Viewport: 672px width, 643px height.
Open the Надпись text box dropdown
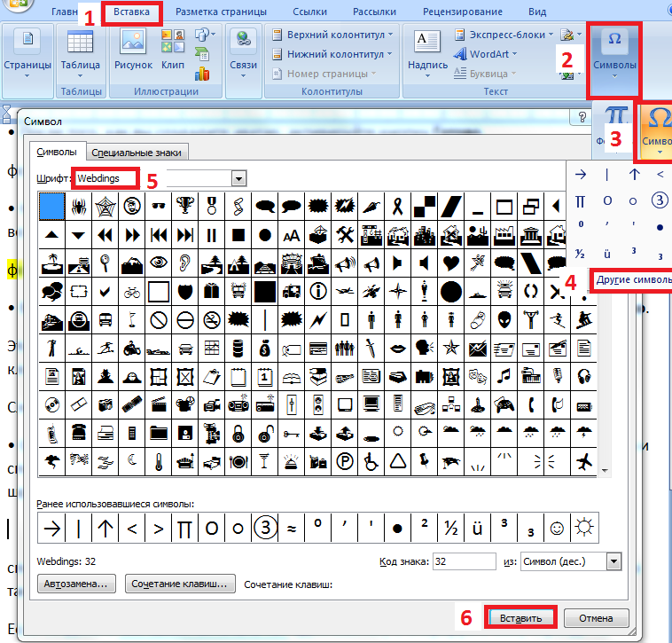[x=427, y=54]
